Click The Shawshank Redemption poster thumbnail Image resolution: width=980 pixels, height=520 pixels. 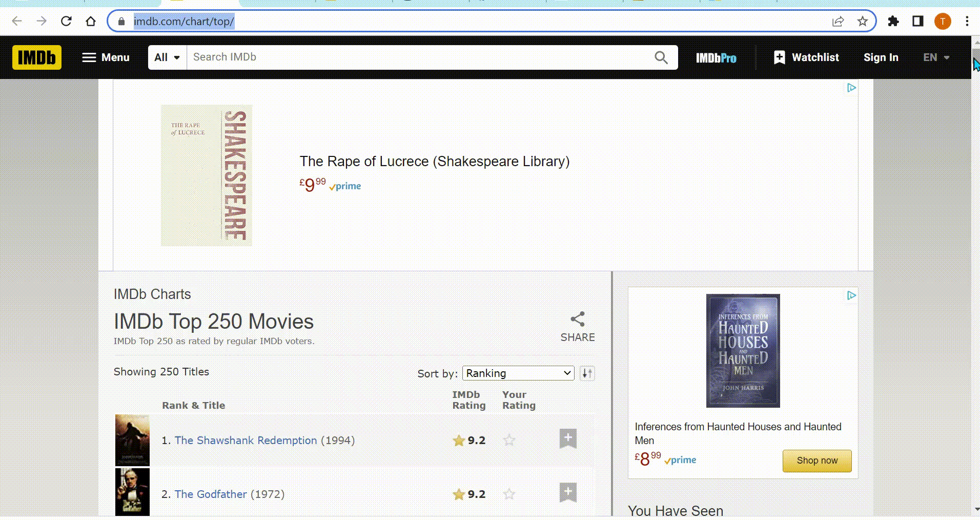132,440
